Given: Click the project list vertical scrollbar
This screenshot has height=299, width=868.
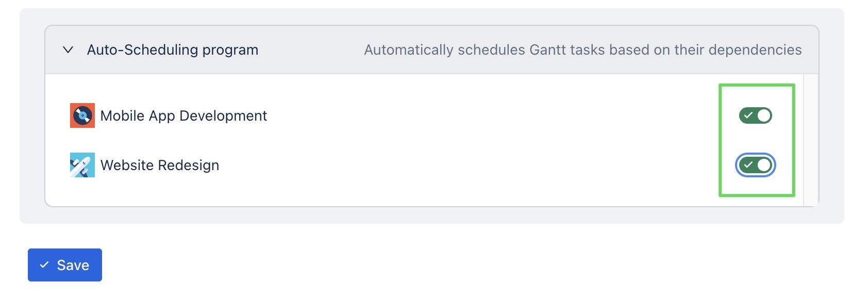Looking at the screenshot, I should click(811, 140).
